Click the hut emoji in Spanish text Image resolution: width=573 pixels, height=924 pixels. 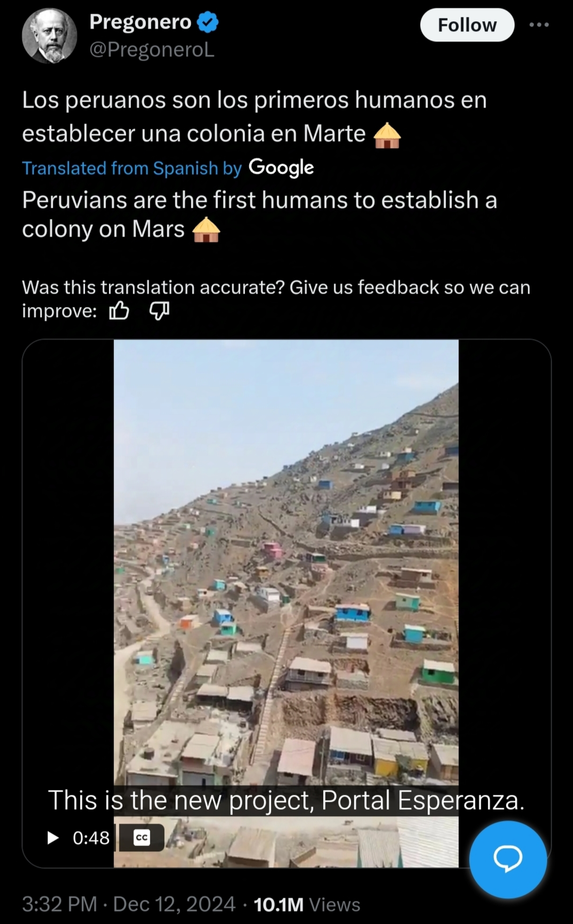pyautogui.click(x=387, y=135)
